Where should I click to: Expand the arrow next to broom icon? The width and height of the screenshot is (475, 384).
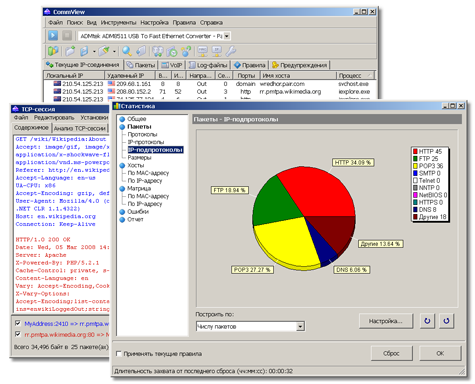[x=114, y=51]
